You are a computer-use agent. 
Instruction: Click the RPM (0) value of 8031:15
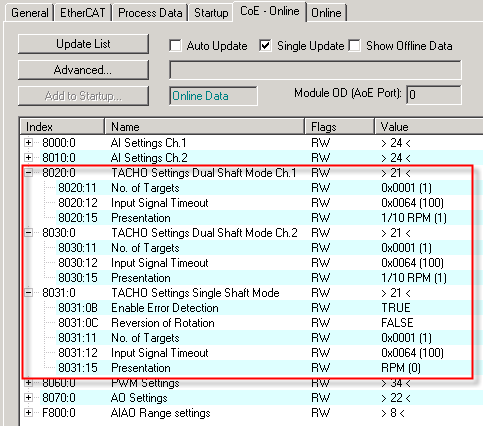[401, 368]
